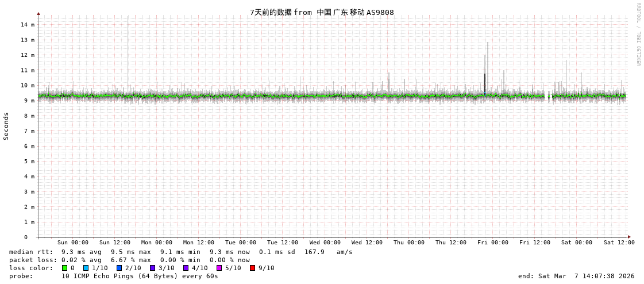Click the 'Tue 12:00' time axis label
This screenshot has width=644, height=284.
point(283,243)
